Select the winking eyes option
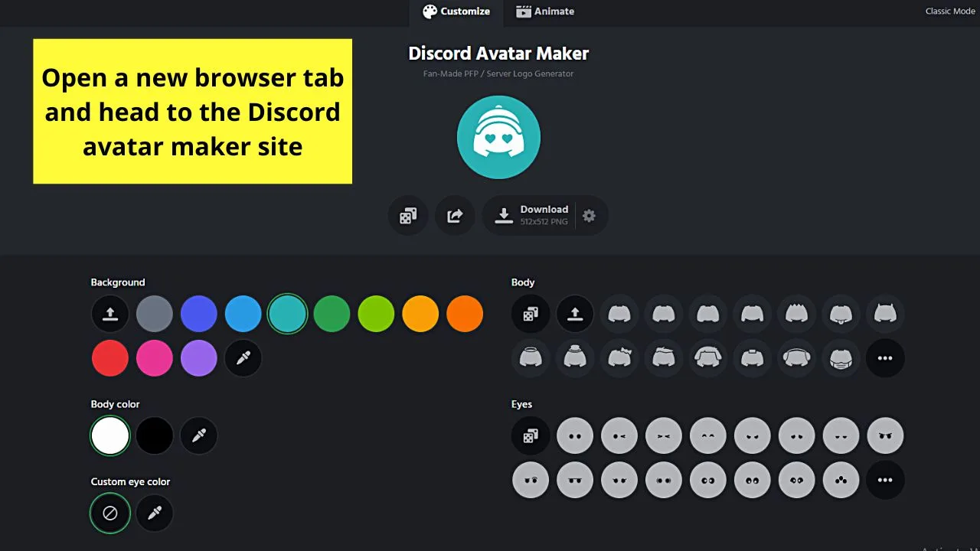 [x=619, y=435]
